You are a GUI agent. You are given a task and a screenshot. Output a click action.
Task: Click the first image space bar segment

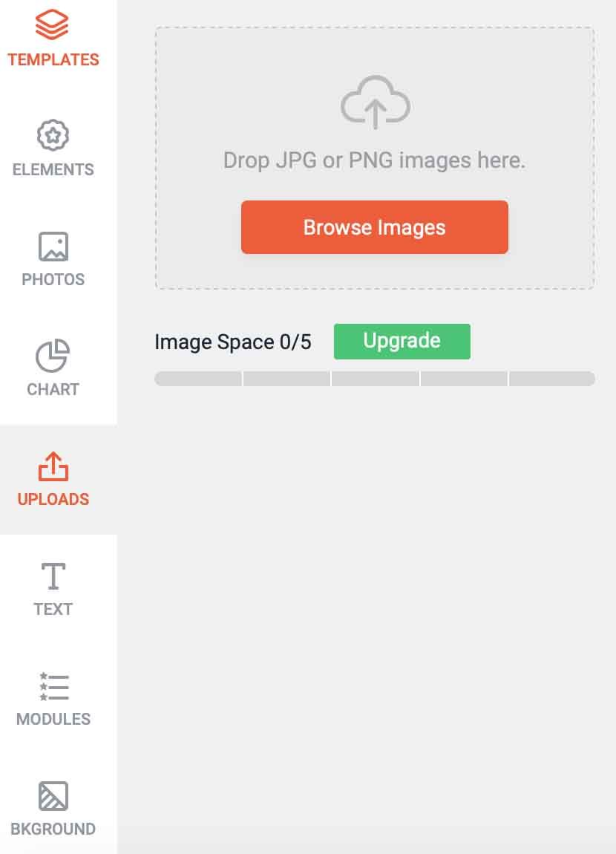point(198,379)
